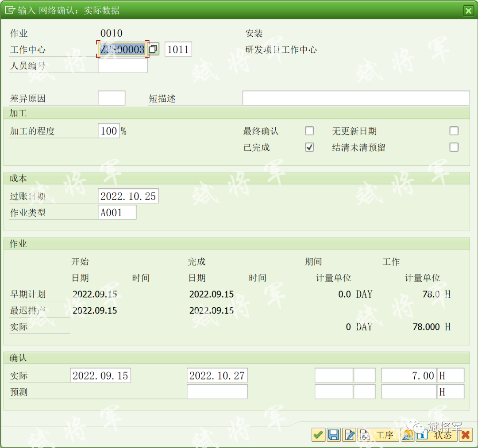Image resolution: width=478 pixels, height=448 pixels.
Task: Select the 作业类型 field A001
Action: click(117, 213)
